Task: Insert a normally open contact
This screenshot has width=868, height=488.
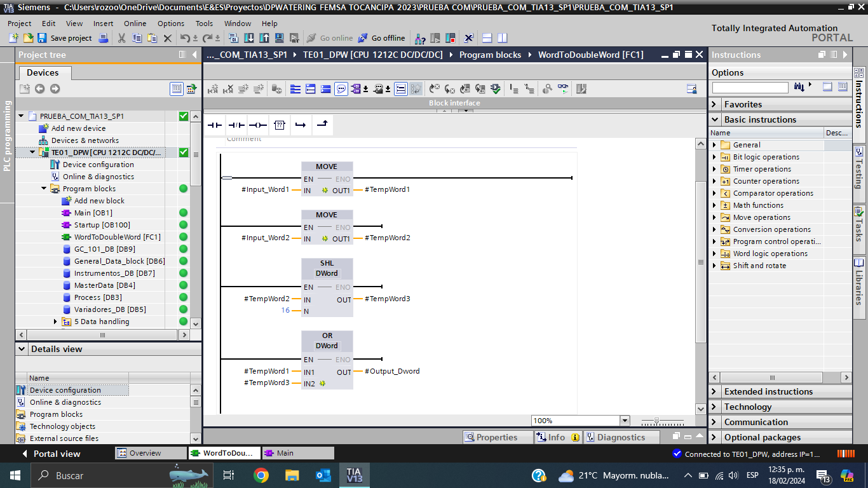Action: pyautogui.click(x=215, y=125)
